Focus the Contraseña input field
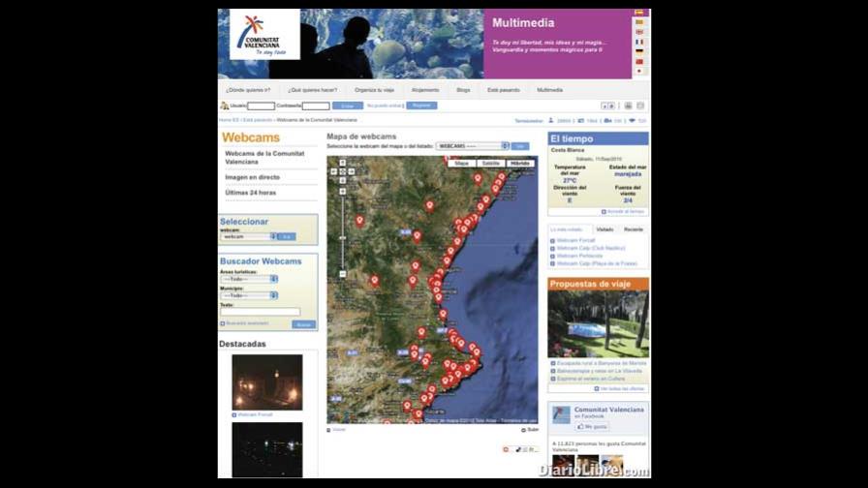This screenshot has width=868, height=488. click(316, 106)
